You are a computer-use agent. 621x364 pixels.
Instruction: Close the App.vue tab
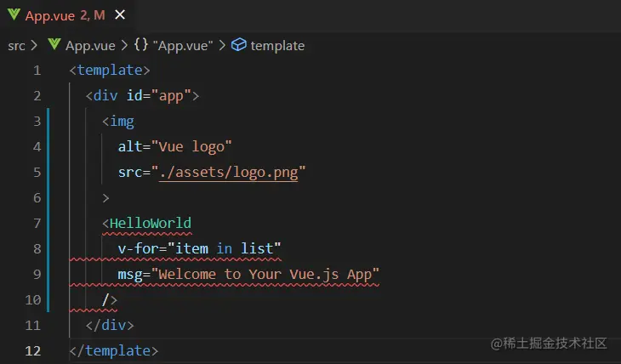tap(120, 15)
